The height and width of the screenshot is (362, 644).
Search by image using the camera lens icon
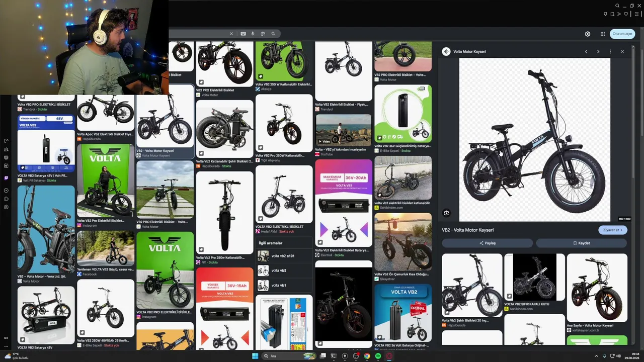(263, 34)
